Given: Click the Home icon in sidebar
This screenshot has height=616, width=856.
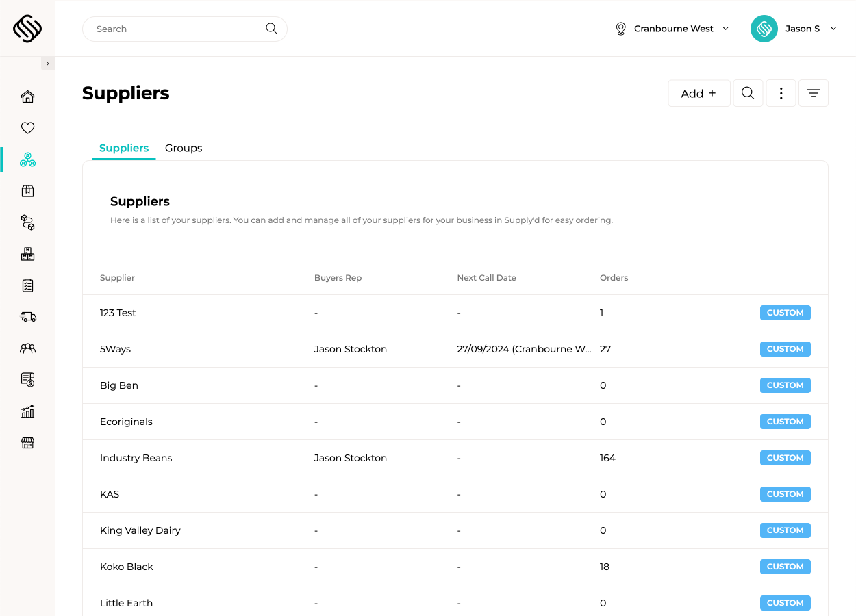Looking at the screenshot, I should (x=27, y=97).
